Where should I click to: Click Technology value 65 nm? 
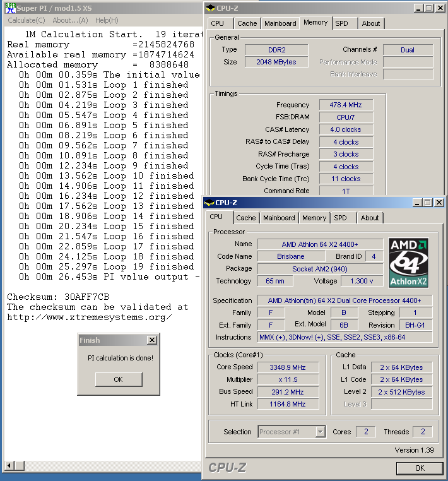[x=275, y=281]
